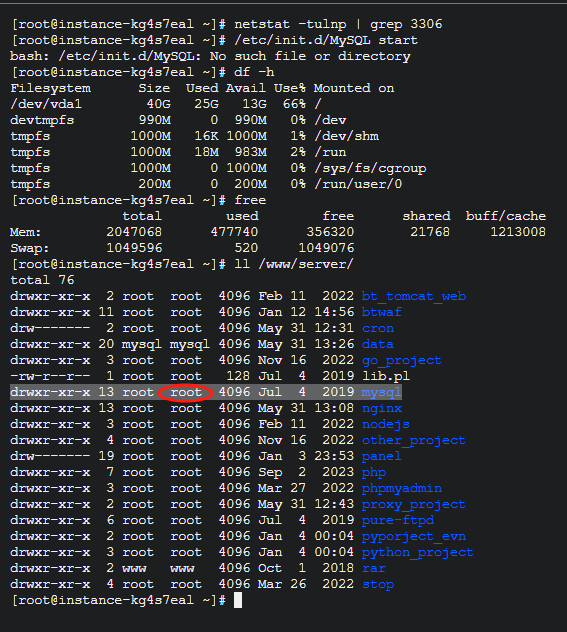This screenshot has width=567, height=632.
Task: Click the cron directory name
Action: 378,328
